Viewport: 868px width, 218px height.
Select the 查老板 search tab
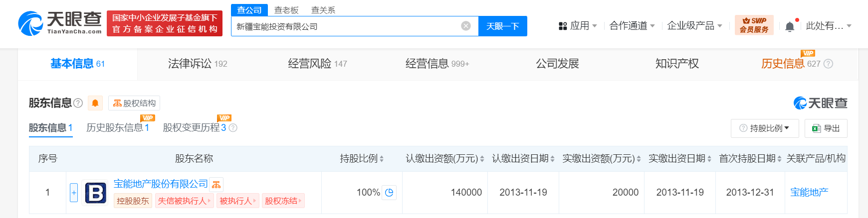point(286,10)
